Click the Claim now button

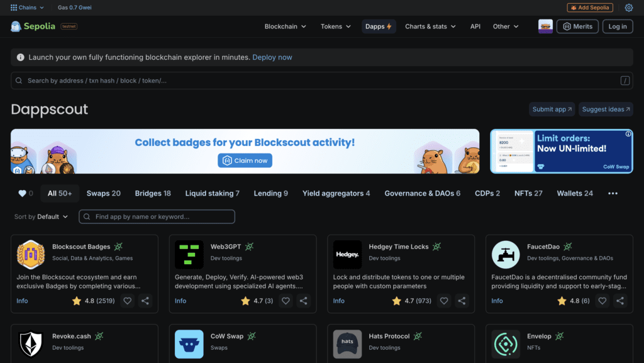coord(245,160)
